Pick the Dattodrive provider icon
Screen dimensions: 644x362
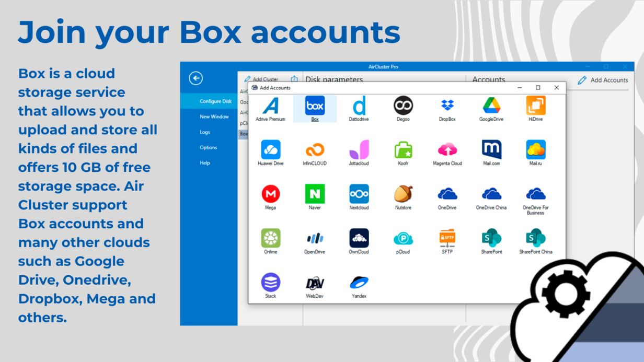pyautogui.click(x=359, y=106)
